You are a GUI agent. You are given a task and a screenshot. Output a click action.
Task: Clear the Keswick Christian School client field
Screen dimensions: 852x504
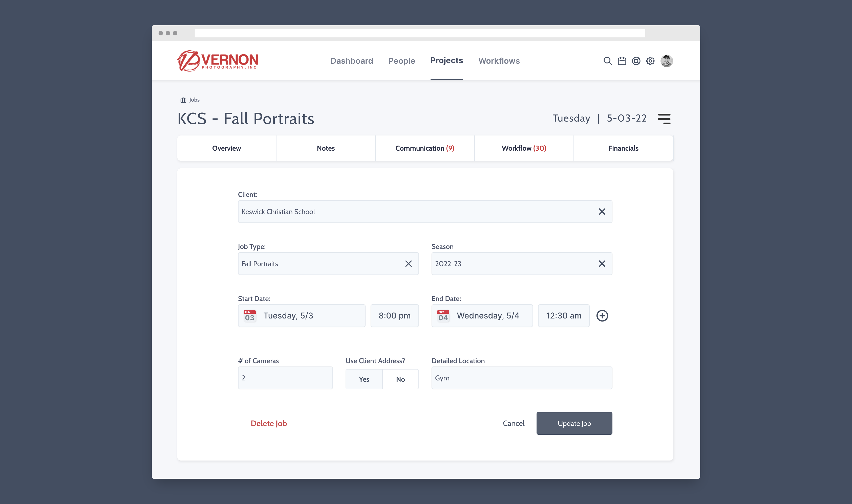point(602,212)
